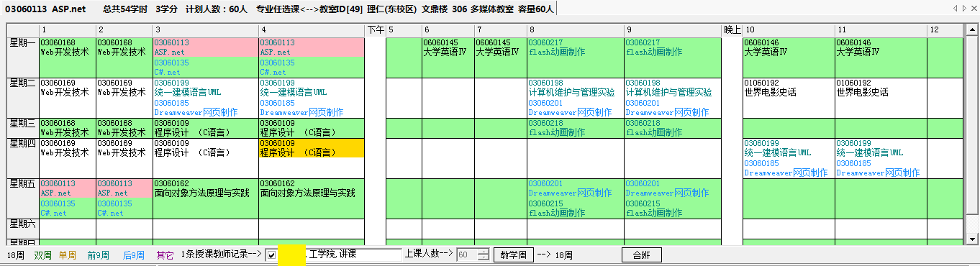Select Wednesday period 8 flash动画制作 cell
980x266 pixels.
(575, 128)
